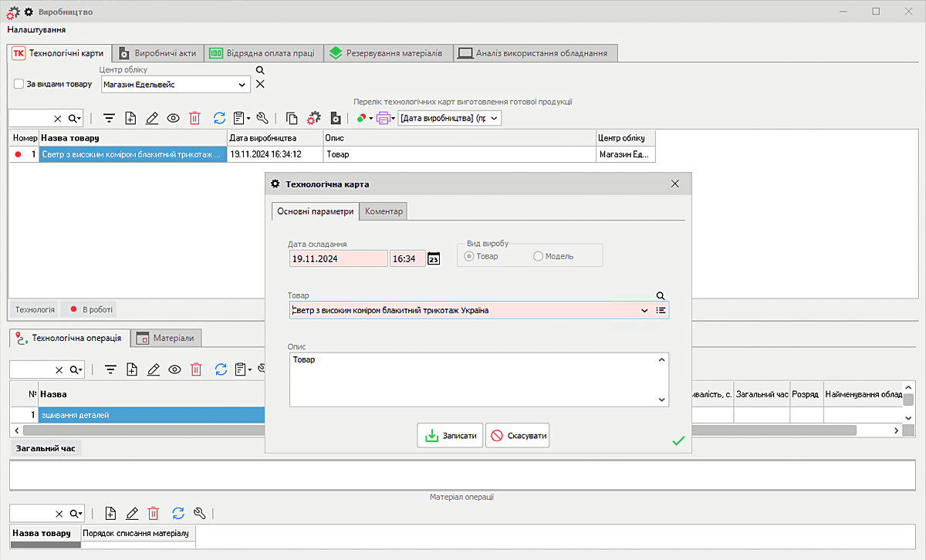Click the filter icon in the top toolbar
Screen dimensions: 926x560
(110, 118)
